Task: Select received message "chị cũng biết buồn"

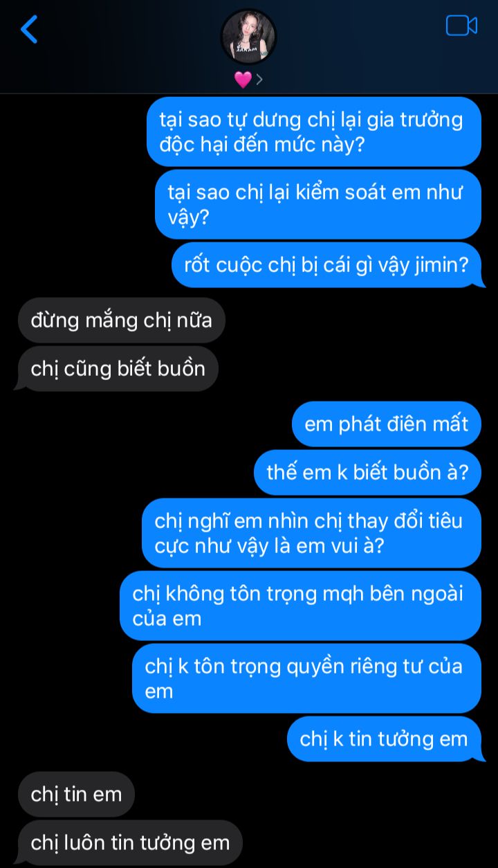Action: point(118,368)
